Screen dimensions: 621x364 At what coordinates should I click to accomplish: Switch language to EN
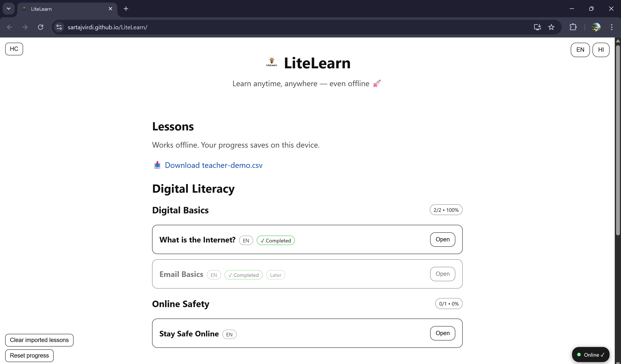[x=580, y=50]
